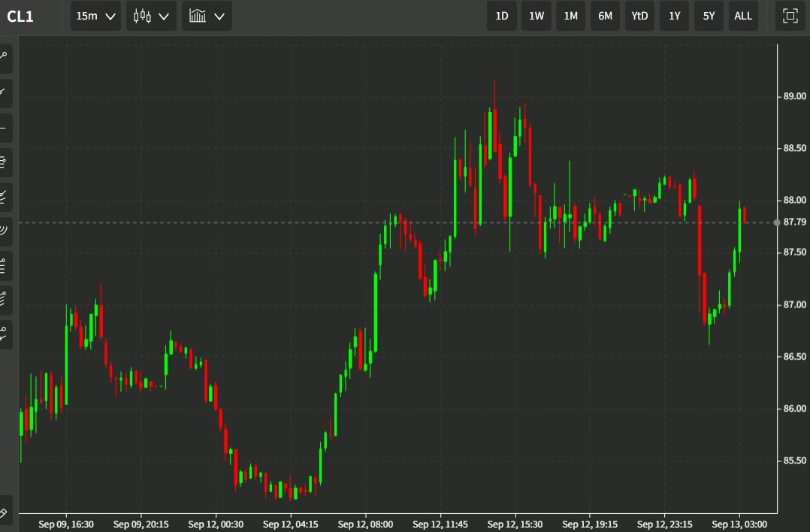The width and height of the screenshot is (810, 532).
Task: Select the horizontal line drawing tool
Action: (x=6, y=128)
